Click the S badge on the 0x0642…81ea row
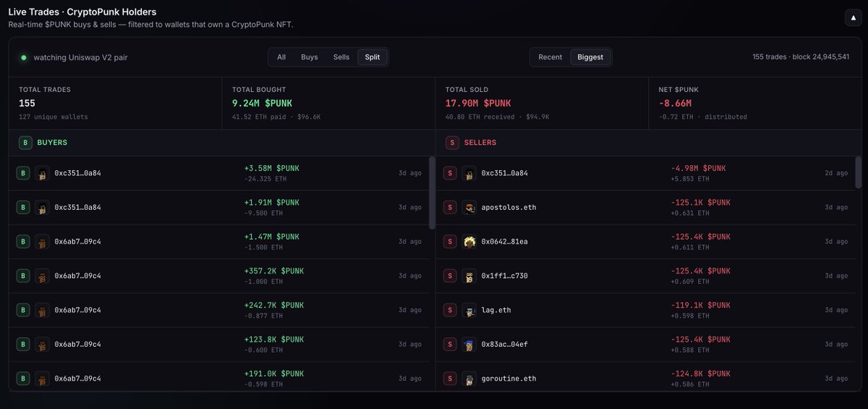This screenshot has height=409, width=868. 450,242
